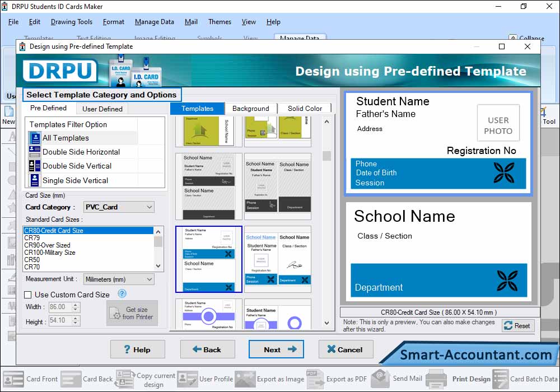560x392 pixels.
Task: Select CR70 card size
Action: coord(88,267)
